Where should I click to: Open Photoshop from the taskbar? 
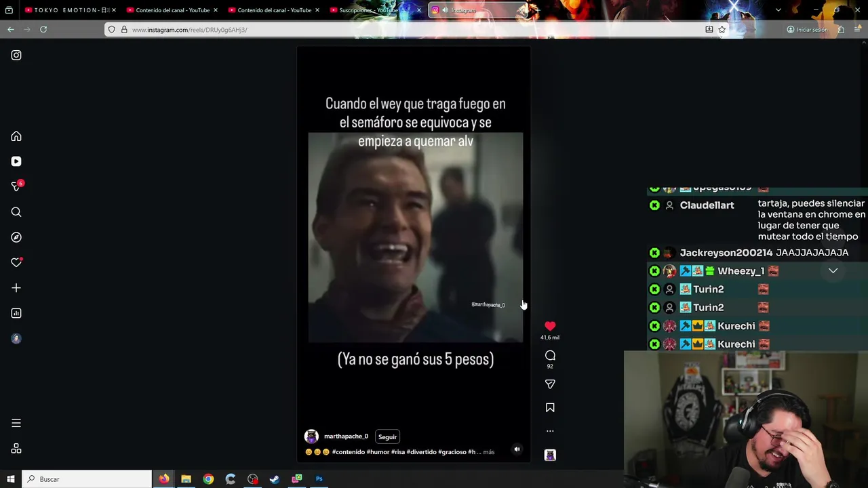click(x=319, y=479)
